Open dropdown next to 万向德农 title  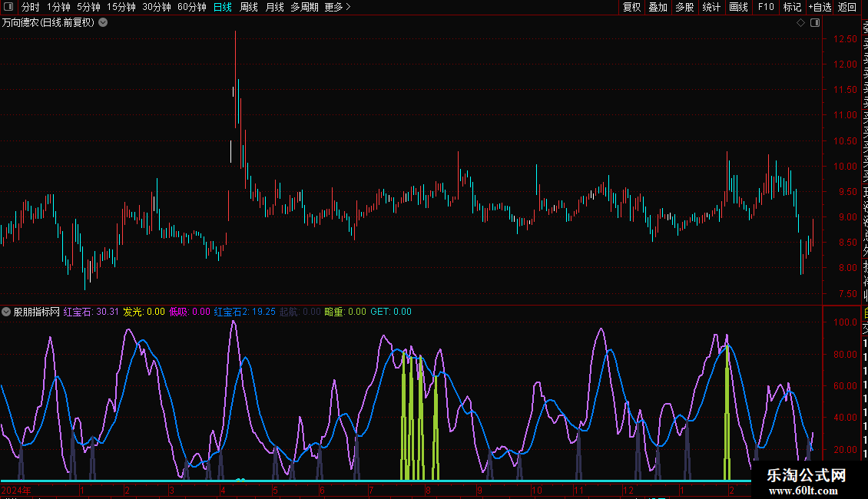[x=103, y=23]
